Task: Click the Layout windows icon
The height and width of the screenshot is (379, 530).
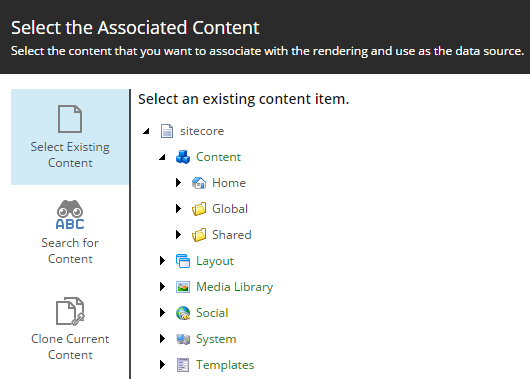Action: click(x=183, y=261)
